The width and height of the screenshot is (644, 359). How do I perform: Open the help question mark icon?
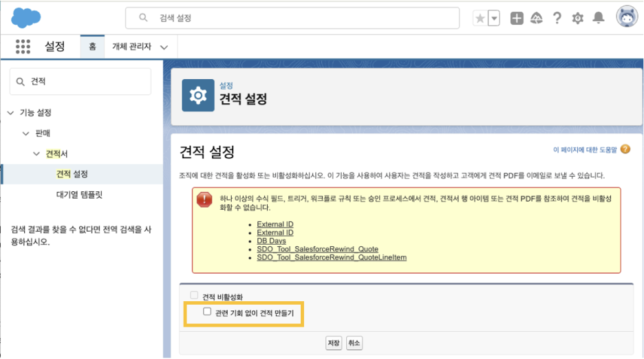click(557, 18)
